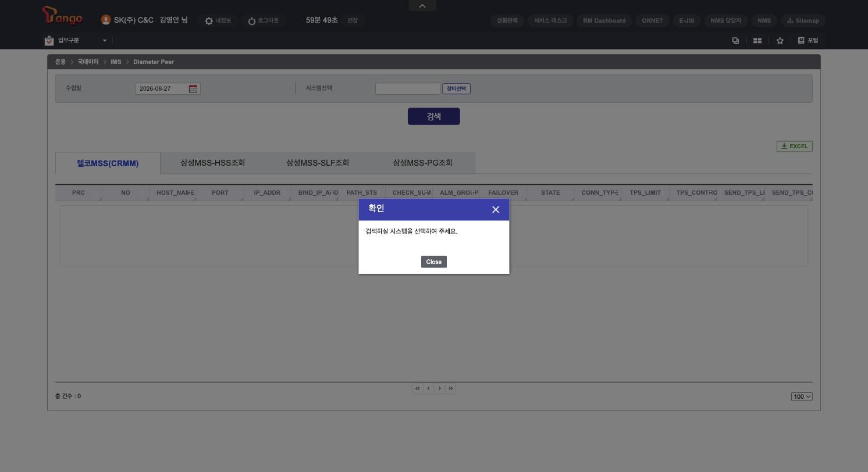
Task: Switch to 삼성MSS-PG조회 tab
Action: coord(422,163)
